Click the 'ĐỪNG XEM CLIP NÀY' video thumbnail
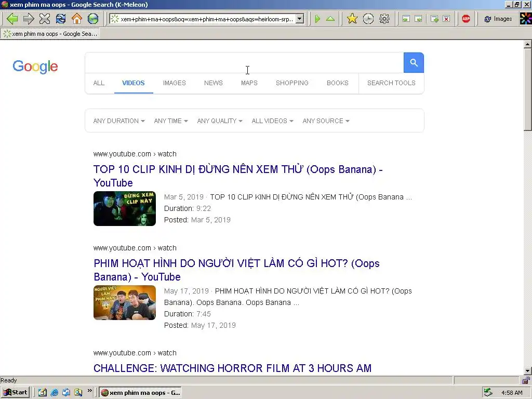Viewport: 532px width, 399px height. tap(125, 209)
